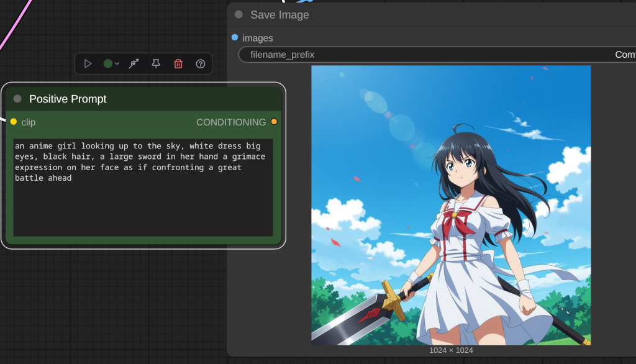Click the blue images input dot
Screen dimensions: 636x364
click(234, 37)
